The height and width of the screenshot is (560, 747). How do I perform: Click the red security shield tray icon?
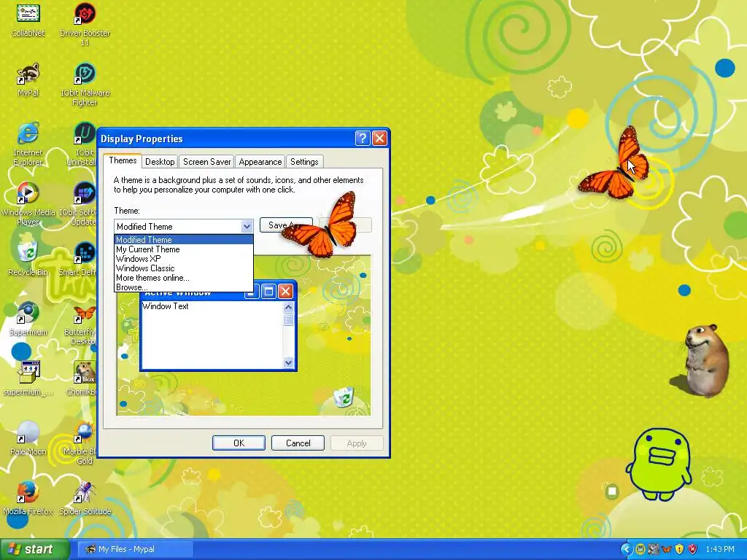pos(693,550)
